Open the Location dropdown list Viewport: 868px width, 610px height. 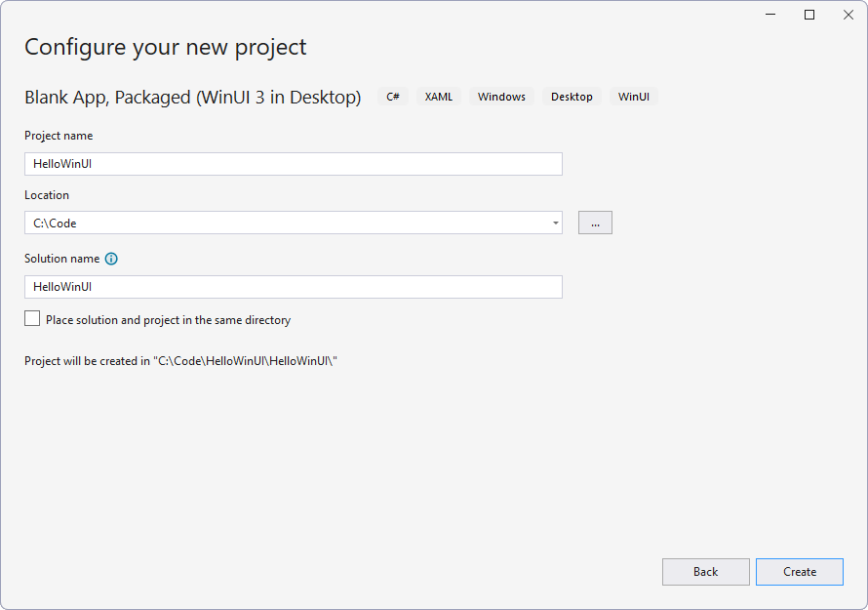click(x=556, y=223)
